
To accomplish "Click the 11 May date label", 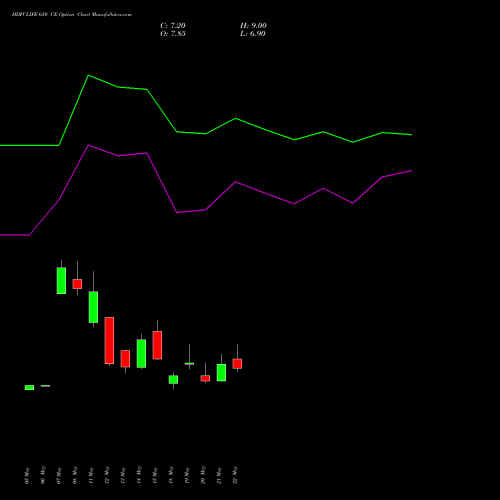I will click(x=91, y=475).
